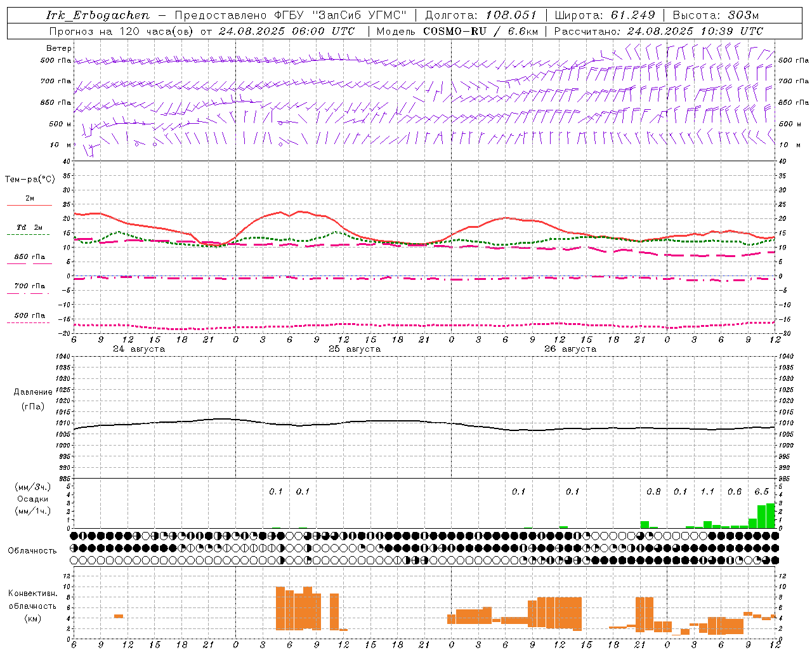Click the Долгота: 108.051 value
Screen dimensions: 812x650
(x=481, y=15)
